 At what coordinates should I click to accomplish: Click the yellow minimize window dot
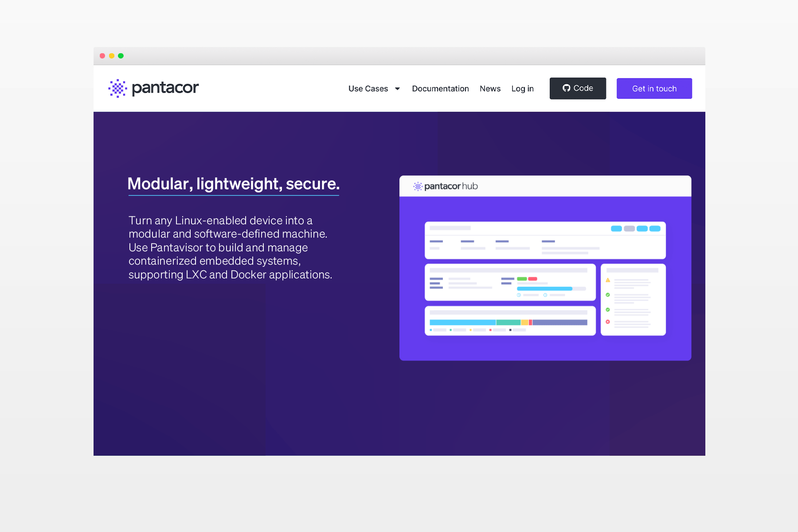(x=112, y=56)
